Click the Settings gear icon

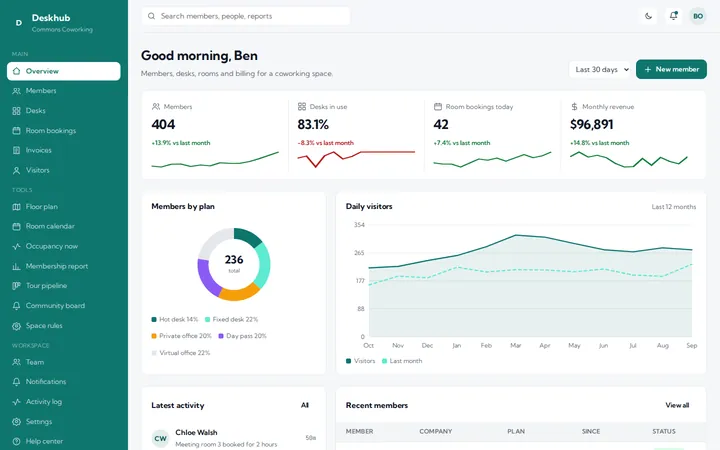pos(17,422)
